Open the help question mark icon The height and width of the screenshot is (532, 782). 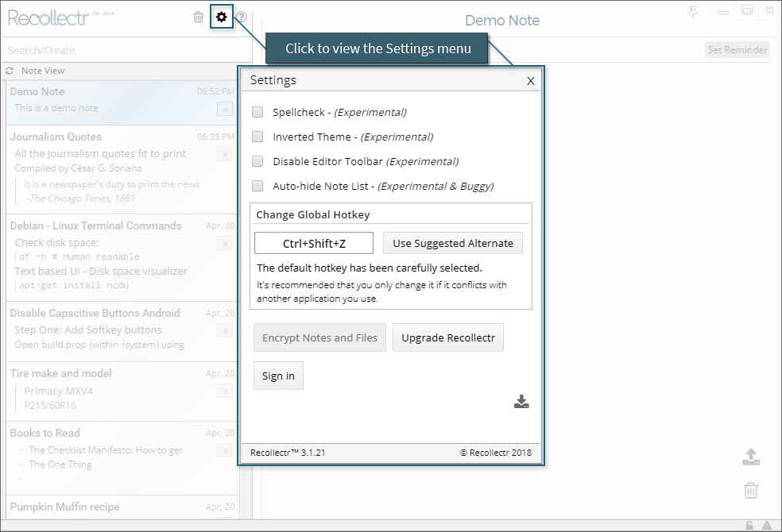(x=242, y=17)
